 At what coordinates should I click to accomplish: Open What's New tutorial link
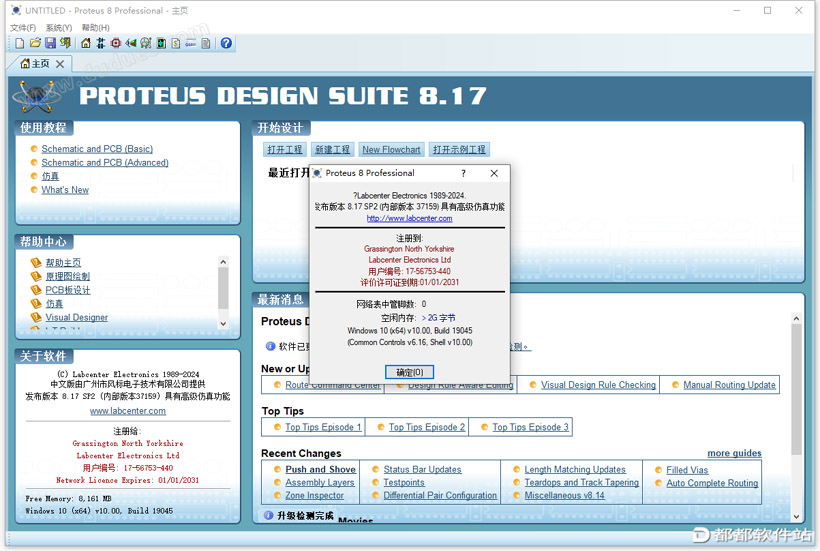tap(65, 190)
